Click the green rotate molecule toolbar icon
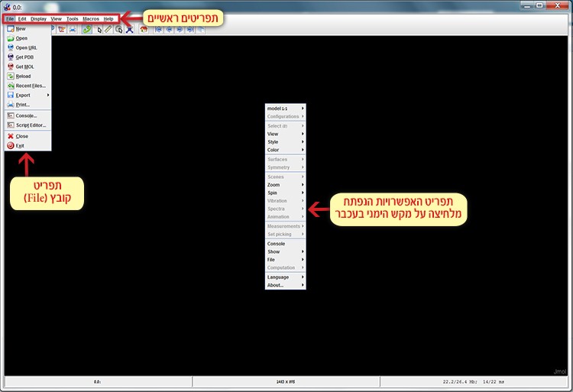Screen dimensions: 573x392 (87, 29)
